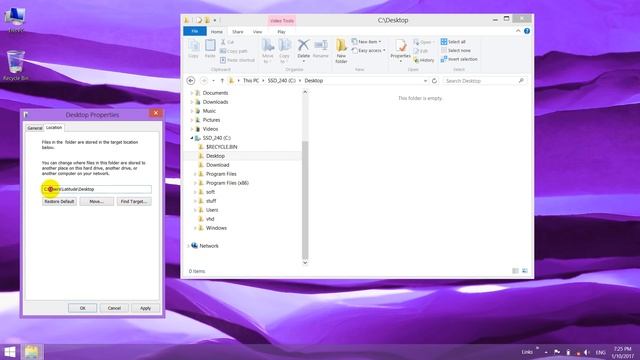Click the Copy icon in Clipboard group
This screenshot has height=360, width=640.
click(x=193, y=49)
